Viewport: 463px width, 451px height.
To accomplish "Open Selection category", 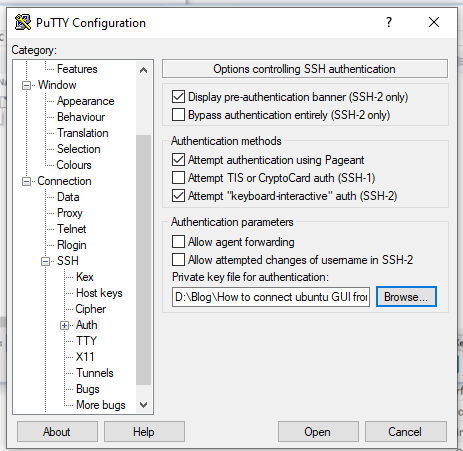I will pyautogui.click(x=79, y=149).
